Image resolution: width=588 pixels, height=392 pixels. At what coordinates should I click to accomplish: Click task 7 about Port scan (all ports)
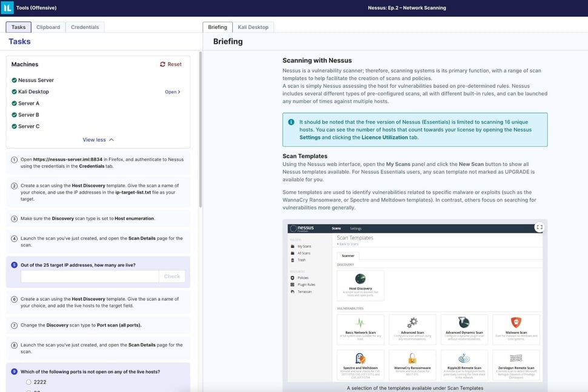[x=98, y=325]
